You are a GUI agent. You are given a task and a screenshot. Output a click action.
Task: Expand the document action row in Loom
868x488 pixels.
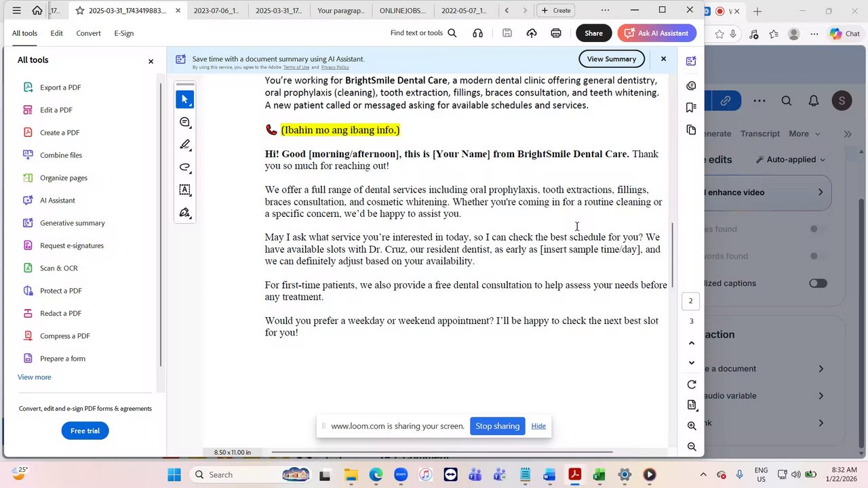pyautogui.click(x=821, y=369)
